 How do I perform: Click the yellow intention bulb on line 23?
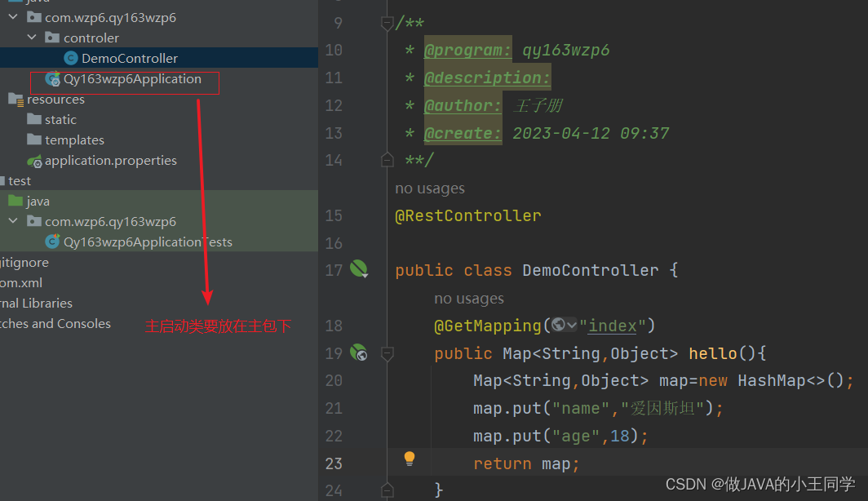(x=409, y=459)
